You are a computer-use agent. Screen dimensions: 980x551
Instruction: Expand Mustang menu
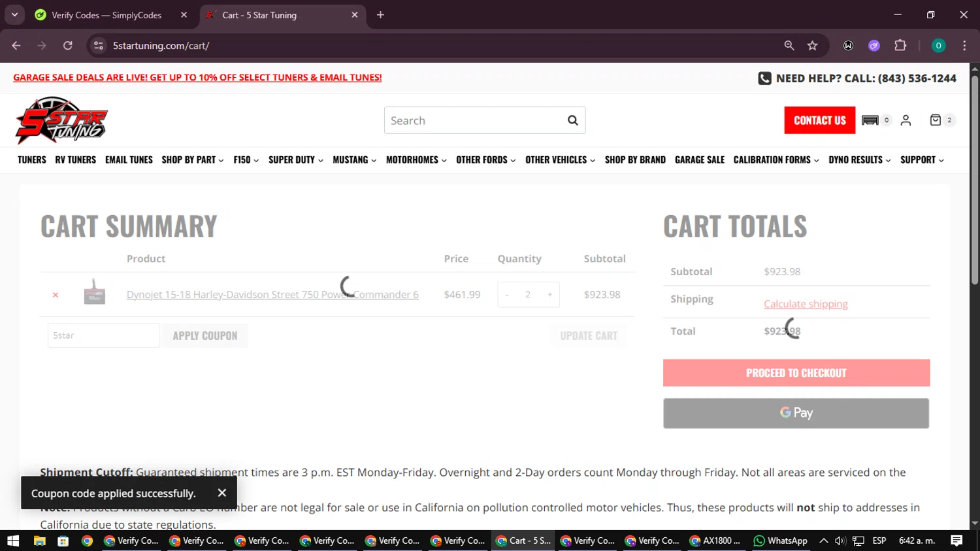coord(355,159)
